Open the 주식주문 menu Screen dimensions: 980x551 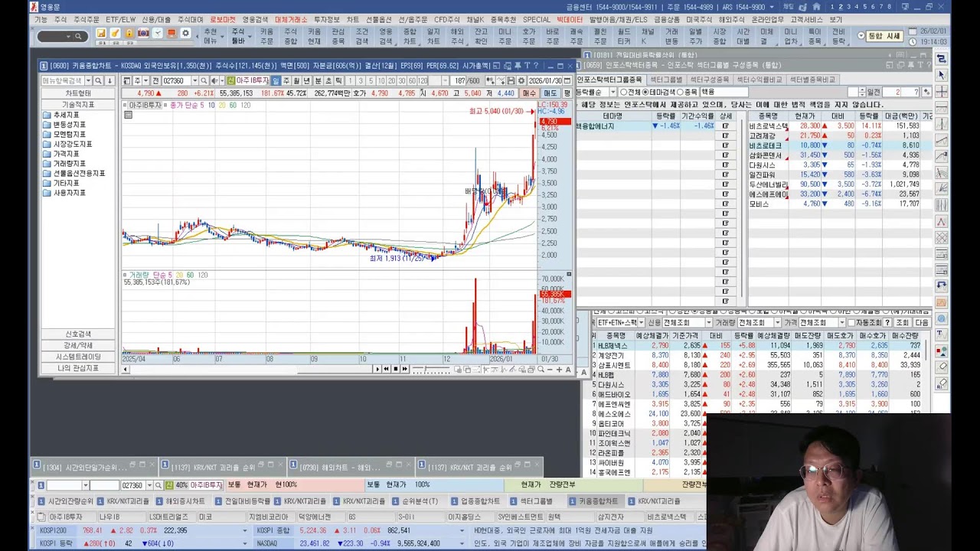pyautogui.click(x=87, y=19)
